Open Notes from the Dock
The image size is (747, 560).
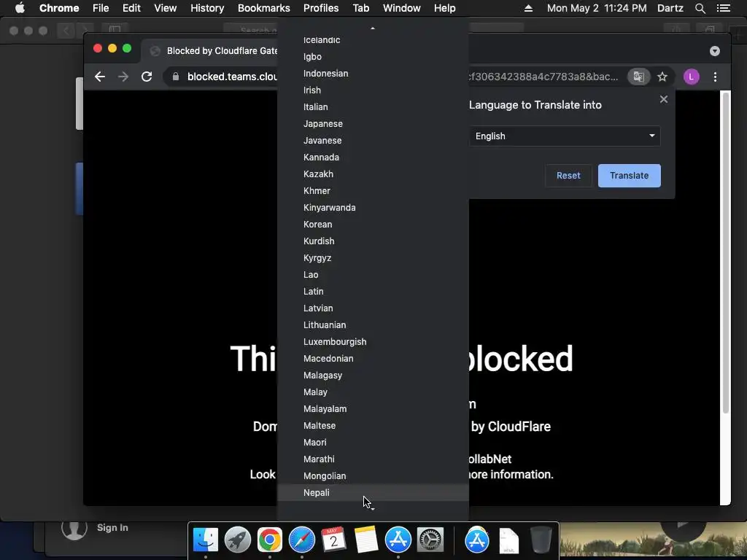[x=366, y=540]
